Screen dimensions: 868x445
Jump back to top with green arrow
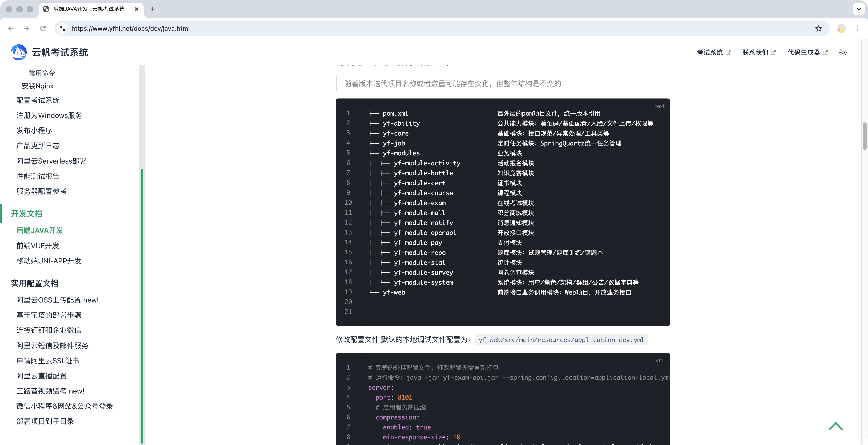pyautogui.click(x=836, y=426)
